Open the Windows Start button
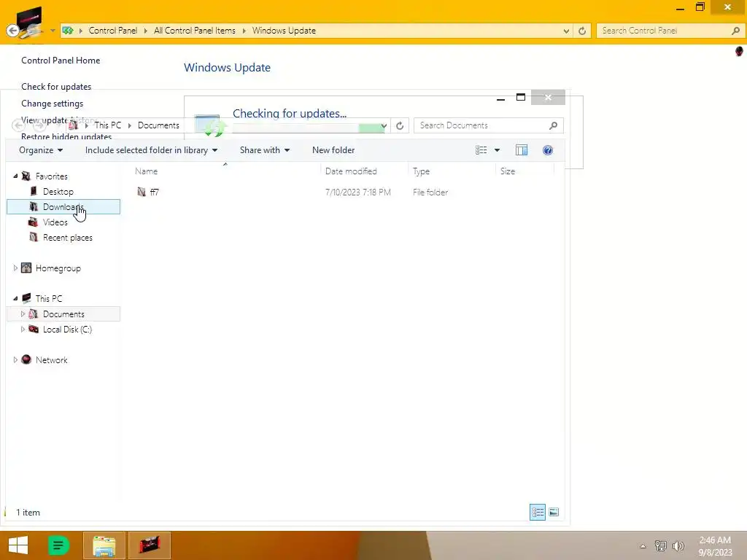This screenshot has height=560, width=747. [18, 545]
